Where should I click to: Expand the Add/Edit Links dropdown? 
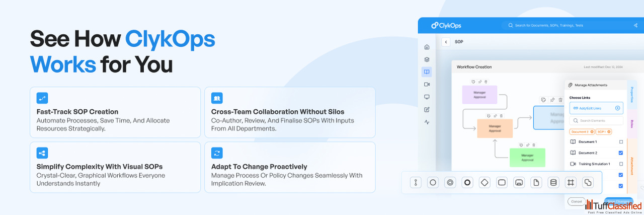617,108
